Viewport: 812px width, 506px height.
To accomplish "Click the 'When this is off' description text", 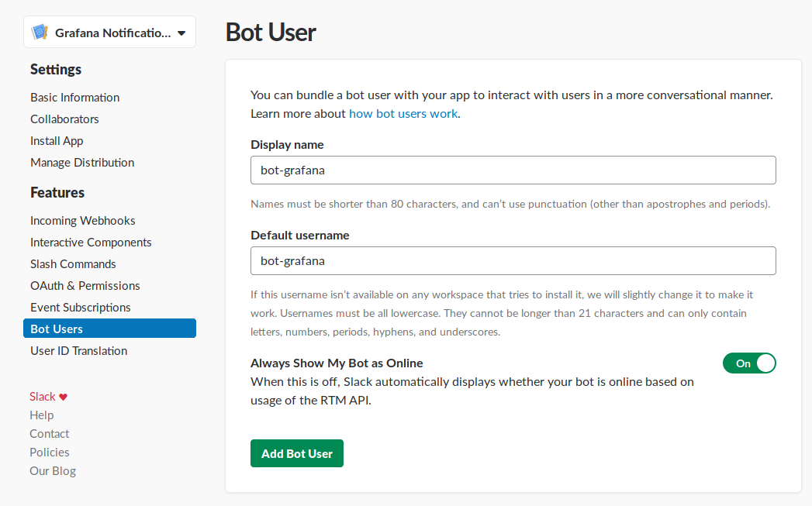I will (472, 391).
